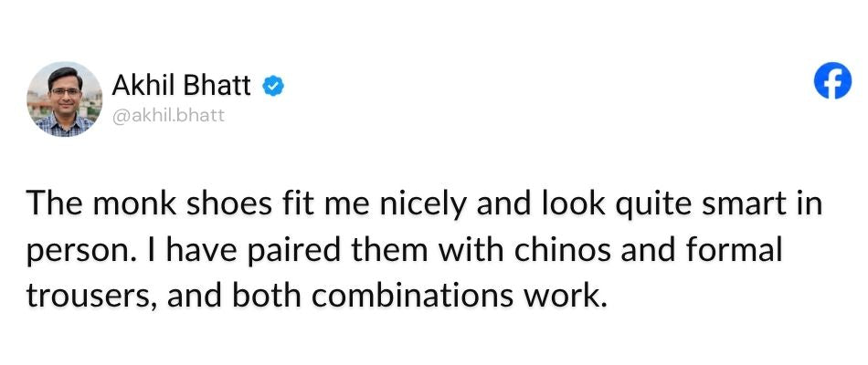Viewport: 868px width, 365px height.
Task: Select the word "shoes" in the post text
Action: (229, 204)
